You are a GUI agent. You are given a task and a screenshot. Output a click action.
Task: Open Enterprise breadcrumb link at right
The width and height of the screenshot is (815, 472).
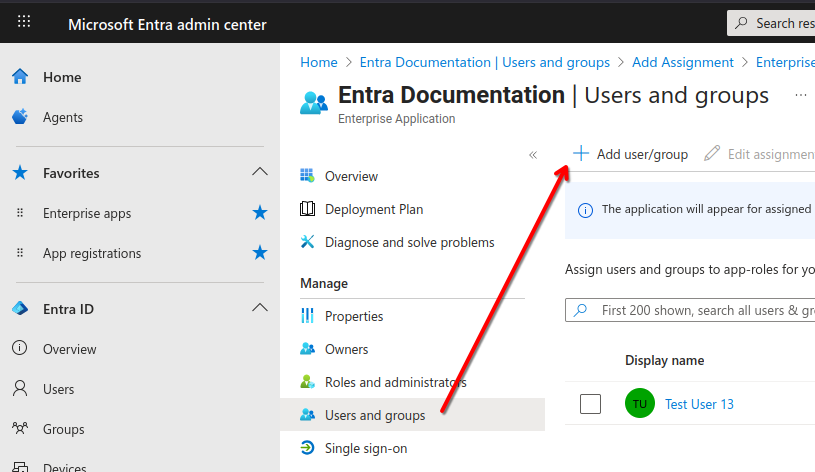pyautogui.click(x=785, y=62)
